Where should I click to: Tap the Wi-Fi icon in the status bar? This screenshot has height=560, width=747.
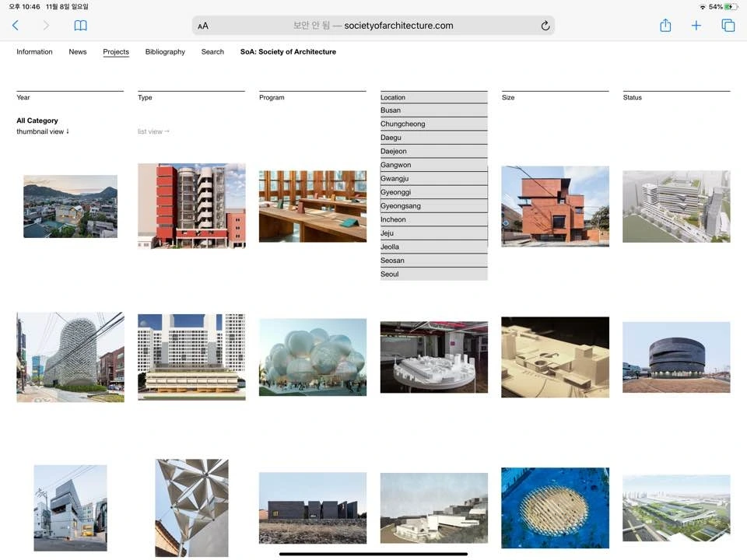[x=702, y=7]
